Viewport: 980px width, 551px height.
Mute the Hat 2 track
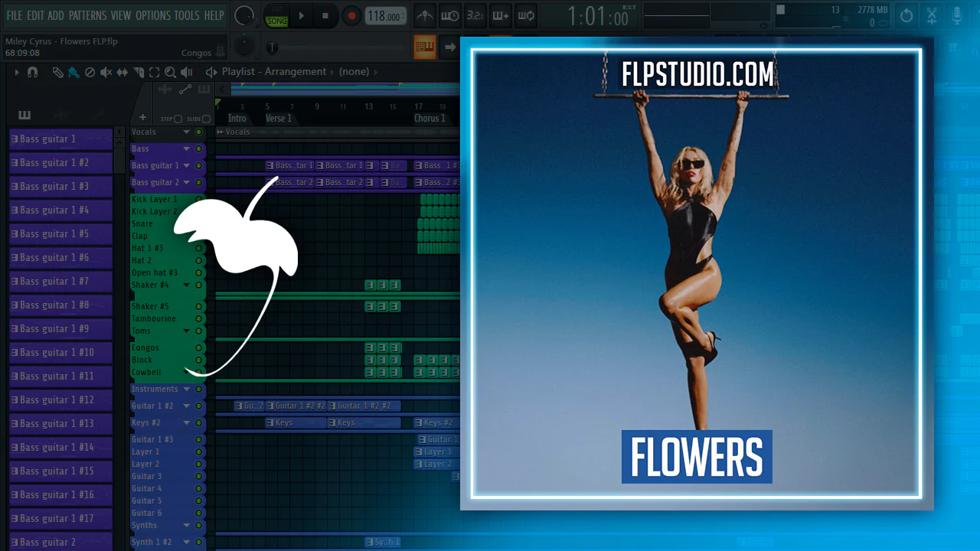click(198, 260)
